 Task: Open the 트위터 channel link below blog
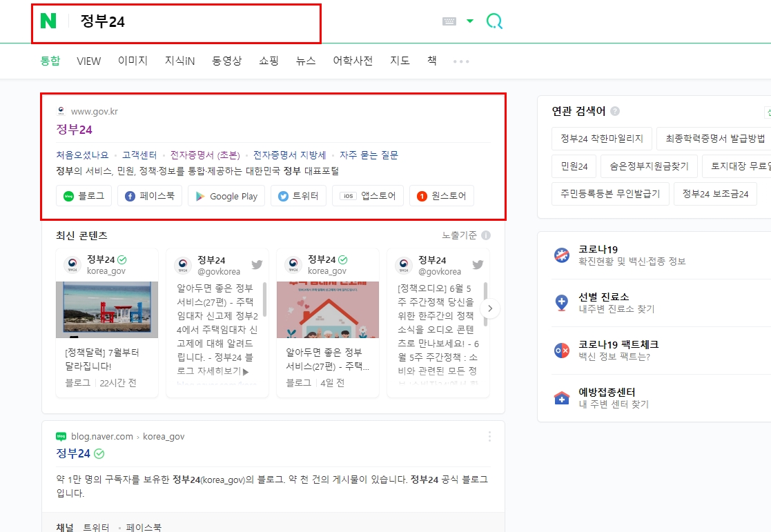pyautogui.click(x=96, y=527)
